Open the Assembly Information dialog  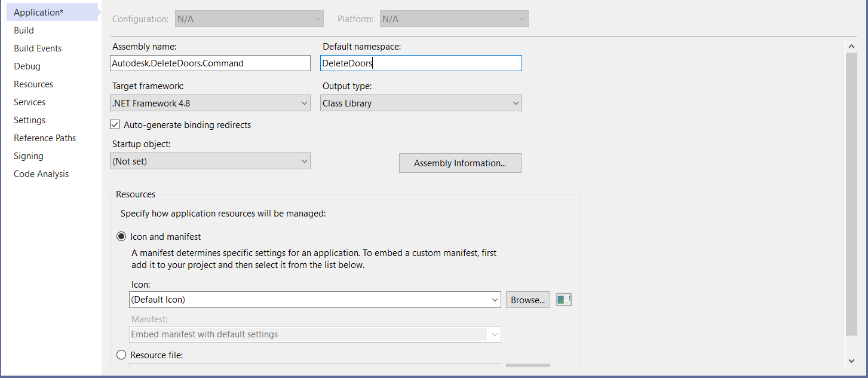(460, 163)
